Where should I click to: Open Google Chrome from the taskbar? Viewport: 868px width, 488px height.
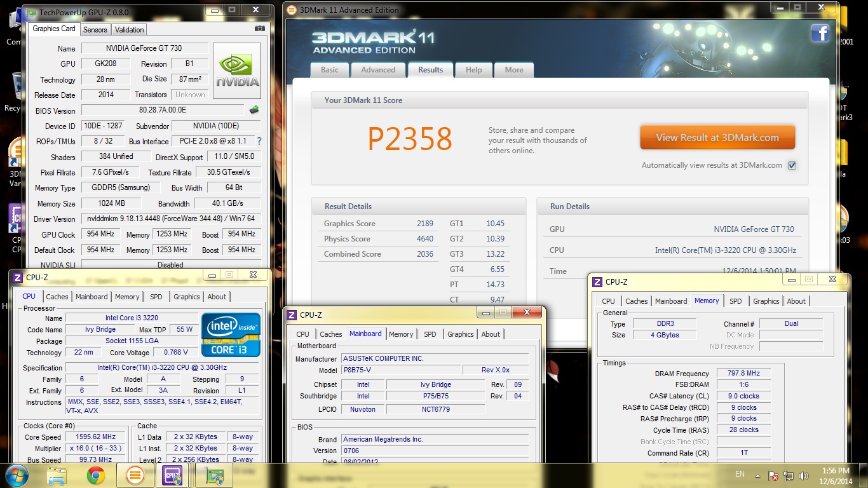point(96,475)
